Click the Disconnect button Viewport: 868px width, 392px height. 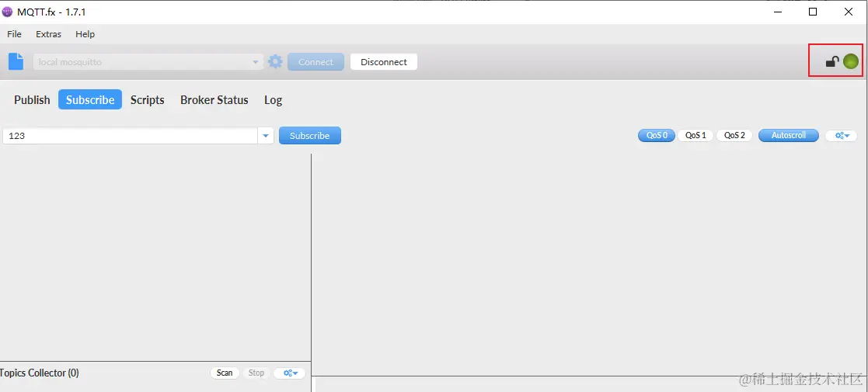384,62
